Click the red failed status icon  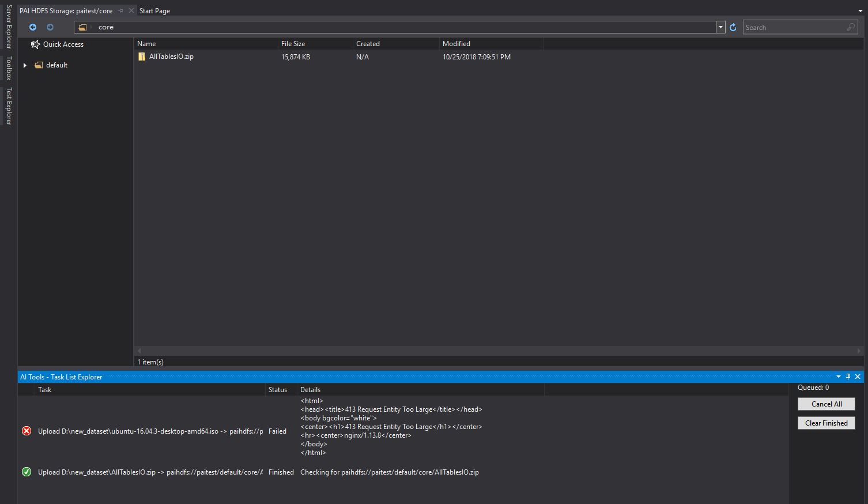point(27,431)
